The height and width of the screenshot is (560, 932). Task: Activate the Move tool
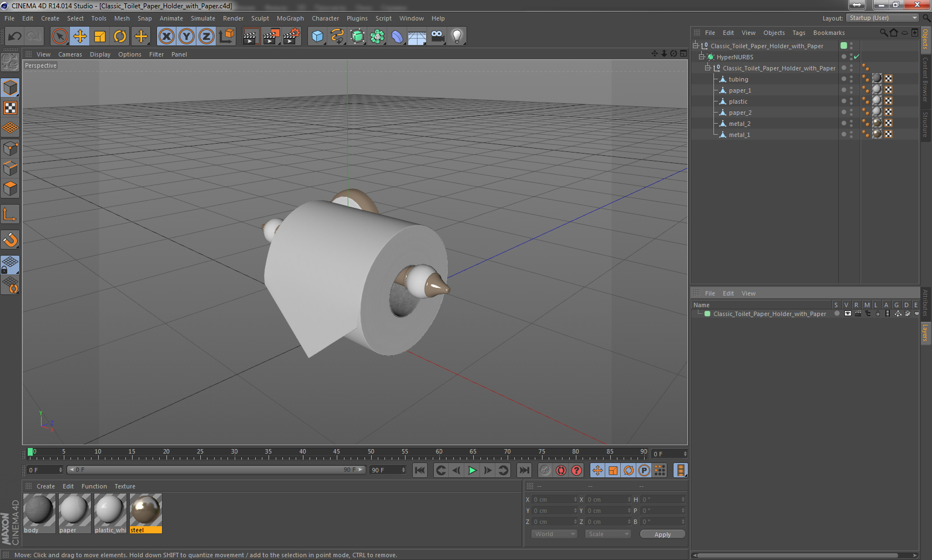point(80,37)
